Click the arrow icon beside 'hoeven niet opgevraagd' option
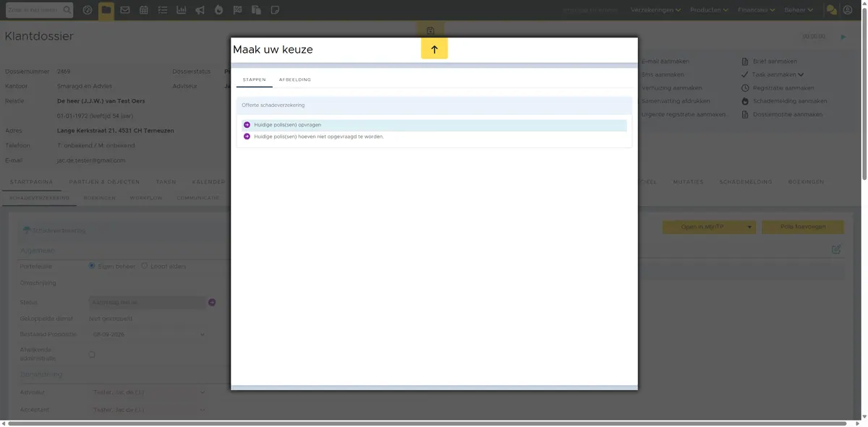Image resolution: width=868 pixels, height=427 pixels. 247,136
